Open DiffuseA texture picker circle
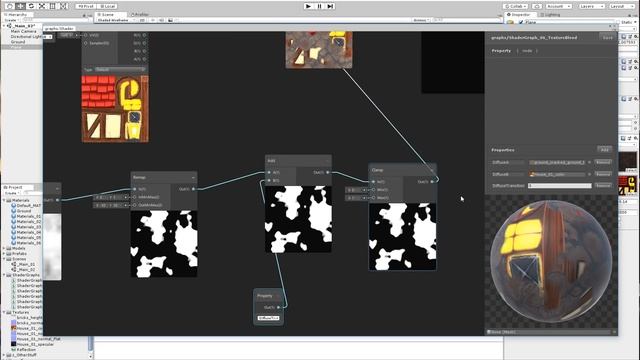Image resolution: width=640 pixels, height=360 pixels. click(589, 162)
